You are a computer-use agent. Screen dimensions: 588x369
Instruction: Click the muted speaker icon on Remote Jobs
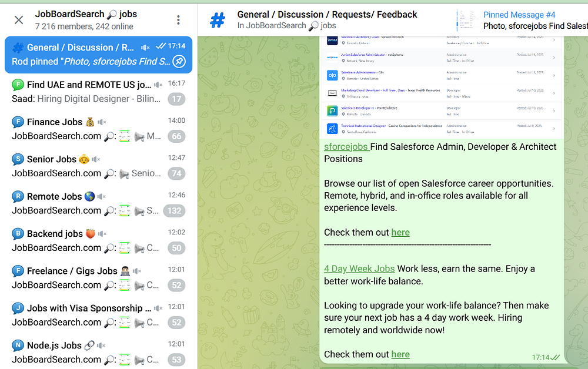coord(102,197)
